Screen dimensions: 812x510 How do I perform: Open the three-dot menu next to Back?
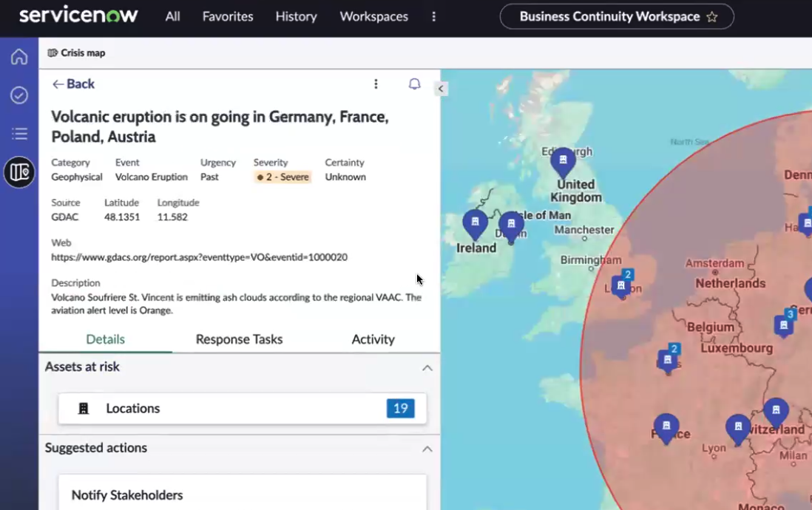376,84
